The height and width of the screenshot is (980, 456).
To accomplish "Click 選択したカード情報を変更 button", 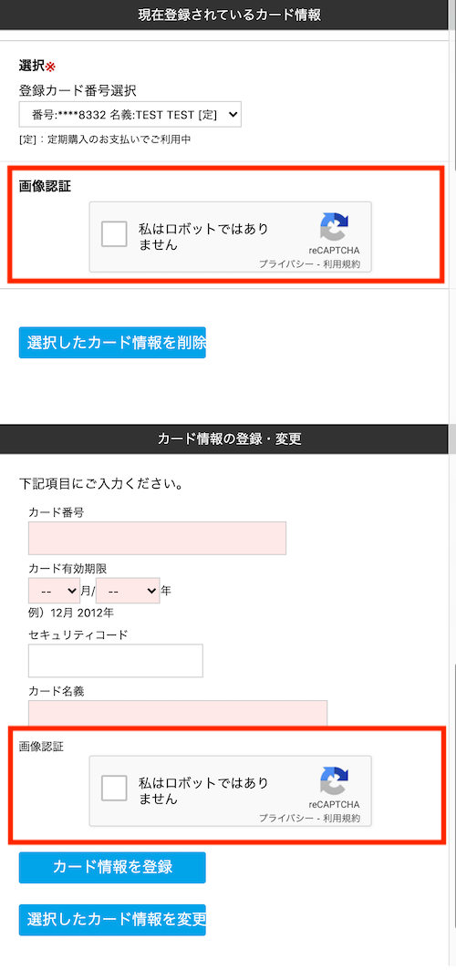I will [112, 920].
